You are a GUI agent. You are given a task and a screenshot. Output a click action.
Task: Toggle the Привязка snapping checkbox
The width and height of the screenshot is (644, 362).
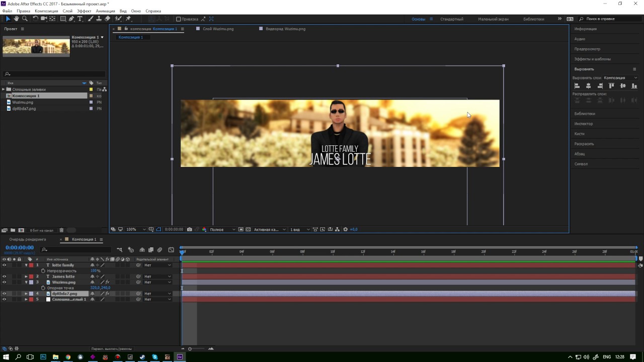point(178,19)
